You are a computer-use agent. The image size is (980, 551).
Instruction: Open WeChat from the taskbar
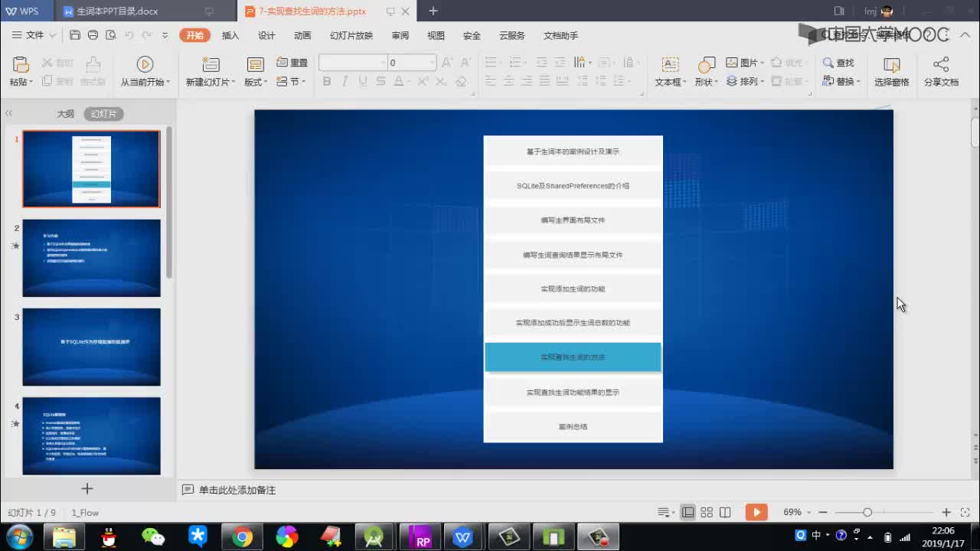[x=153, y=537]
